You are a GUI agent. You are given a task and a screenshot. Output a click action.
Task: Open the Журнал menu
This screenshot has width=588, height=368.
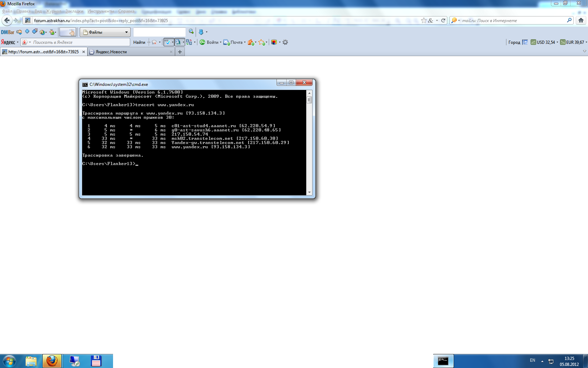coord(54,11)
